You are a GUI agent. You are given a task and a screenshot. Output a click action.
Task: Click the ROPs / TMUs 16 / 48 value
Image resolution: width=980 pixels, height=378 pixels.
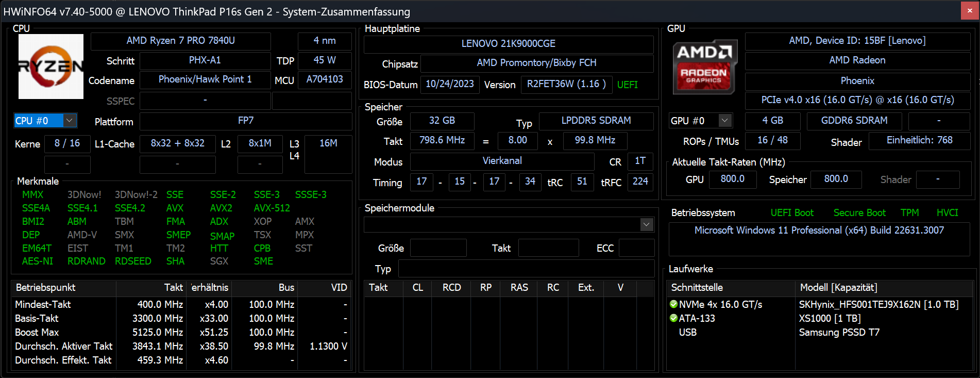tap(772, 140)
